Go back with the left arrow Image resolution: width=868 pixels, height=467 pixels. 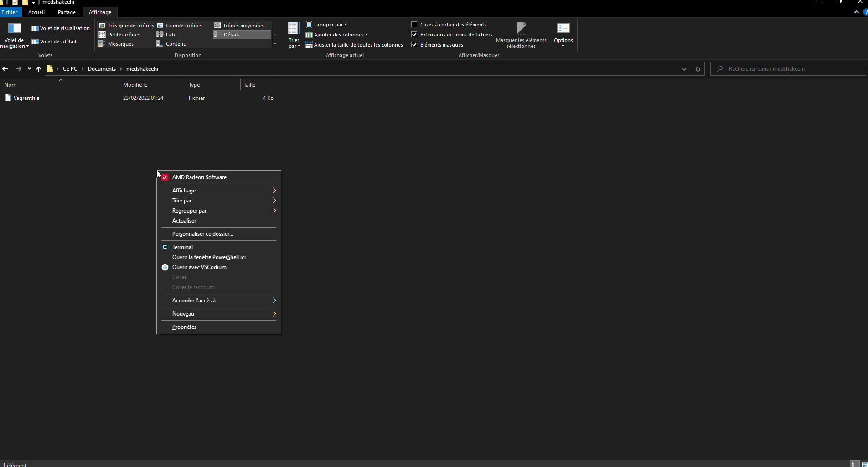tap(5, 69)
